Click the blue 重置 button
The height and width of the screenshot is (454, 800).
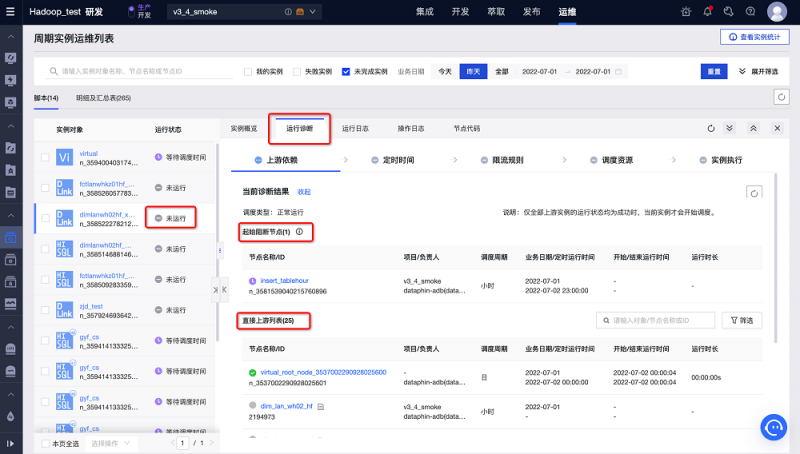(x=713, y=72)
